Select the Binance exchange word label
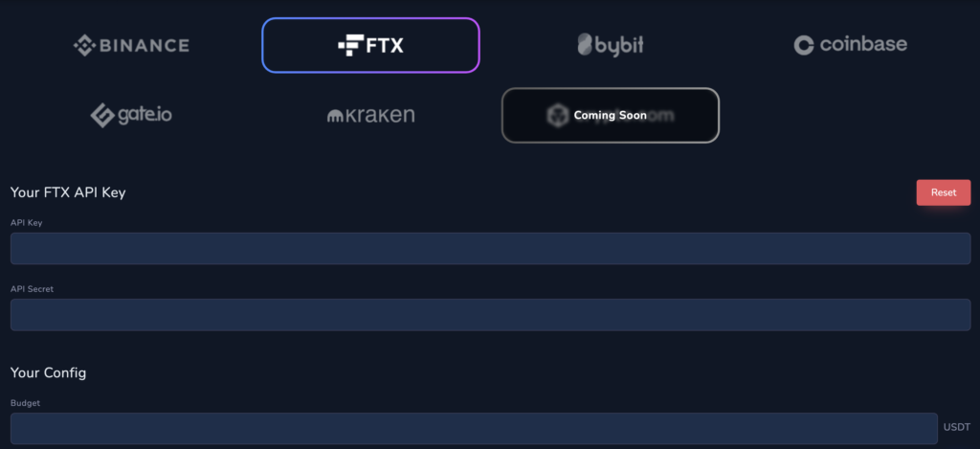Viewport: 980px width, 449px height. [144, 45]
